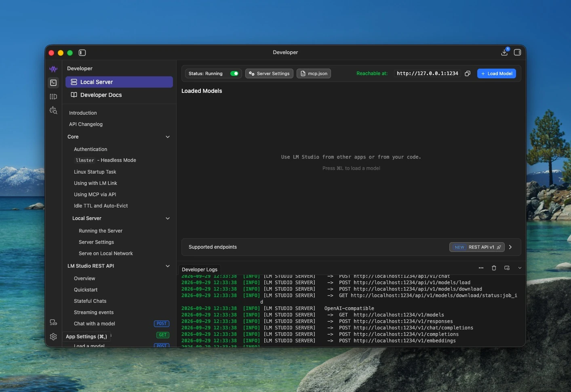This screenshot has width=571, height=392.
Task: Open llmster Headless Mode docs entry
Action: (x=105, y=160)
